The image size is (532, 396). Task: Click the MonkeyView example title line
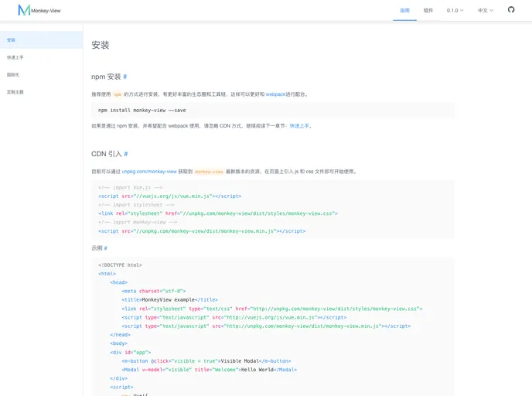coord(169,300)
